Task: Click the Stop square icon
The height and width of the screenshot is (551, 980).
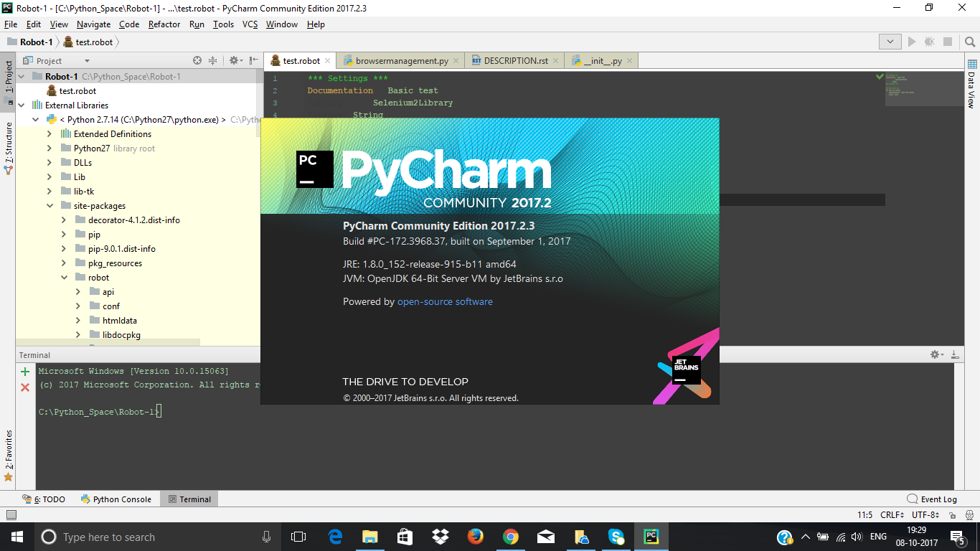Action: pyautogui.click(x=948, y=42)
